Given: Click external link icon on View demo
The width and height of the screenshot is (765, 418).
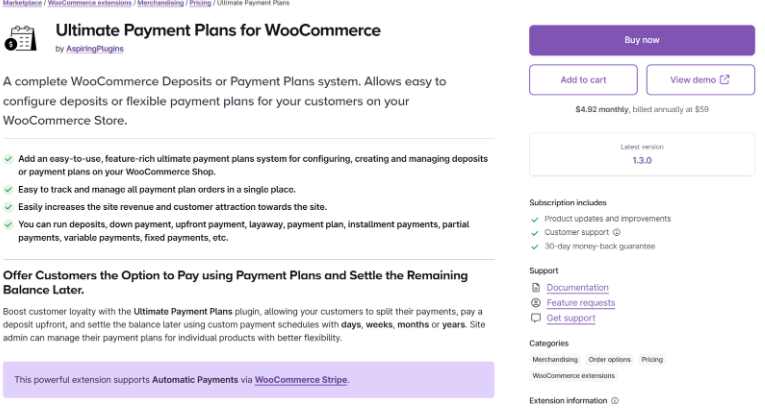Looking at the screenshot, I should click(725, 80).
